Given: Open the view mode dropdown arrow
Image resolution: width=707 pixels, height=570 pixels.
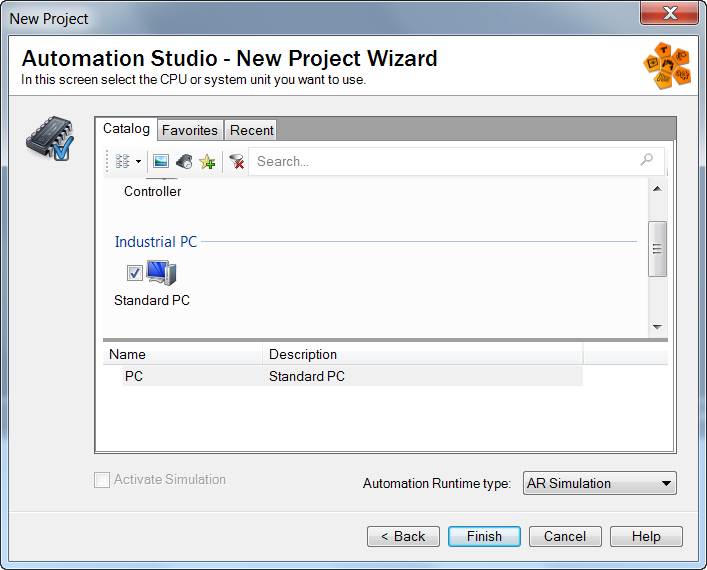Looking at the screenshot, I should 138,161.
